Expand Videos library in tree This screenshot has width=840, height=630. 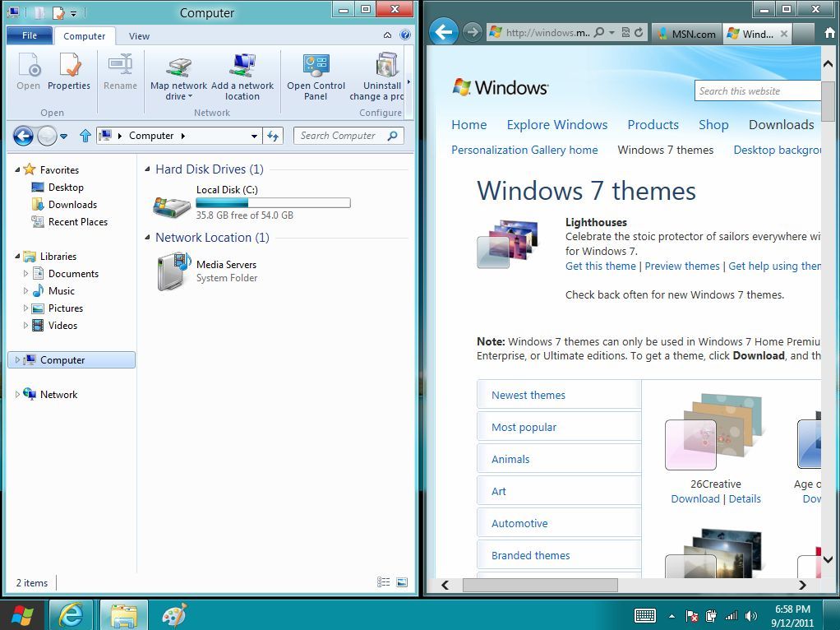coord(25,325)
